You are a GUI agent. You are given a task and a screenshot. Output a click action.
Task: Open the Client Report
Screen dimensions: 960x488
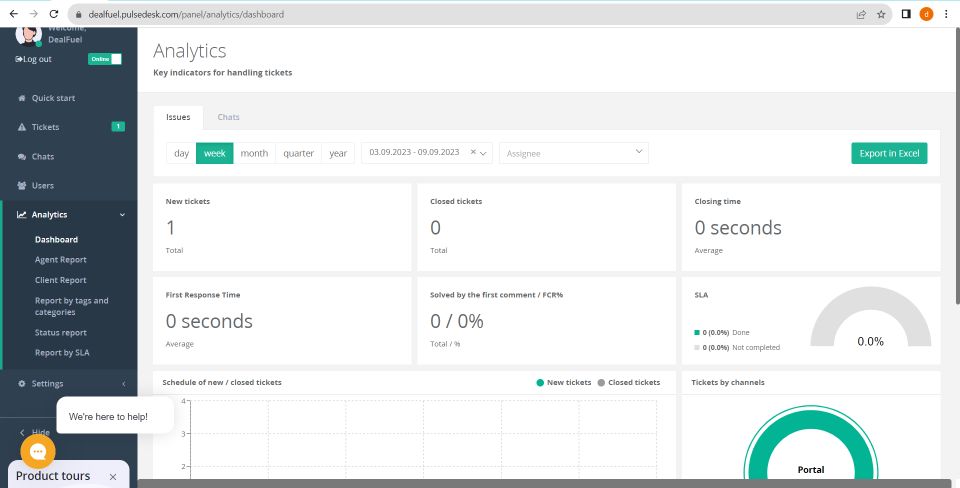tap(61, 280)
